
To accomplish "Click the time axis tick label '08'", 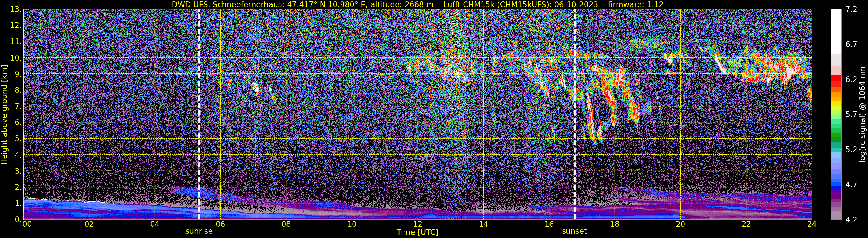I will click(286, 224).
